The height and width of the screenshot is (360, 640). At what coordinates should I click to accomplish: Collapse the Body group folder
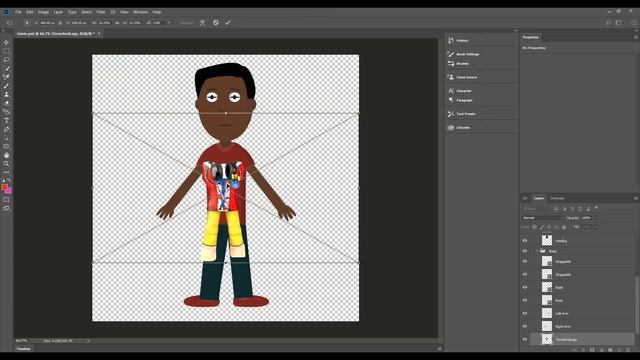537,251
